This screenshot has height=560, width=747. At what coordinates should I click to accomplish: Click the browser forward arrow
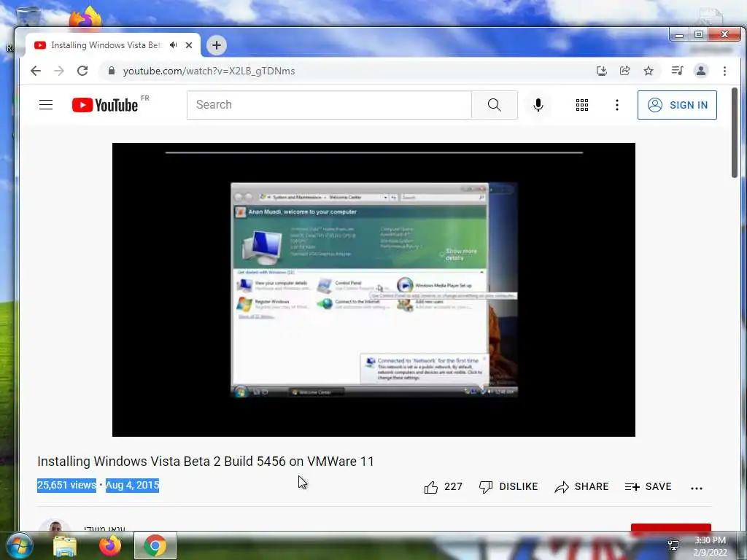(59, 71)
